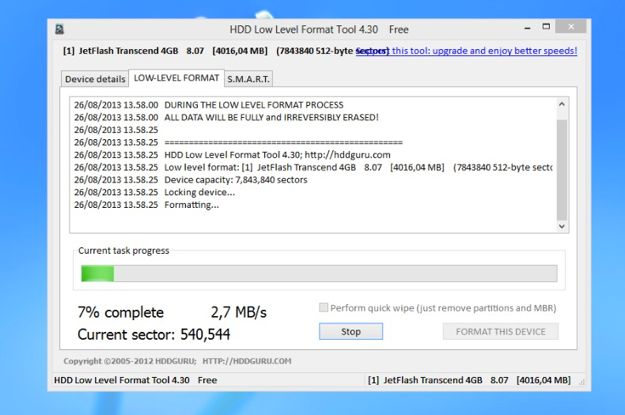Viewport: 625px width, 415px height.
Task: Switch to the Device details tab
Action: click(95, 79)
